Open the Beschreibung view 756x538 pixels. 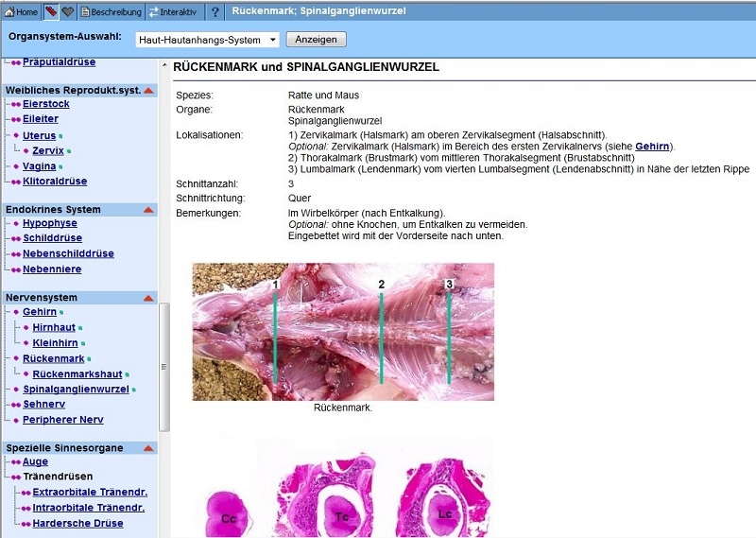click(x=112, y=12)
